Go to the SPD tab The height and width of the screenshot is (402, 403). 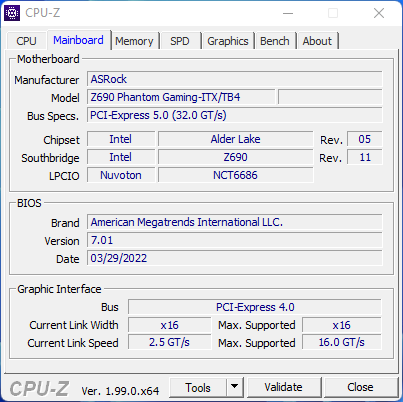tap(180, 41)
